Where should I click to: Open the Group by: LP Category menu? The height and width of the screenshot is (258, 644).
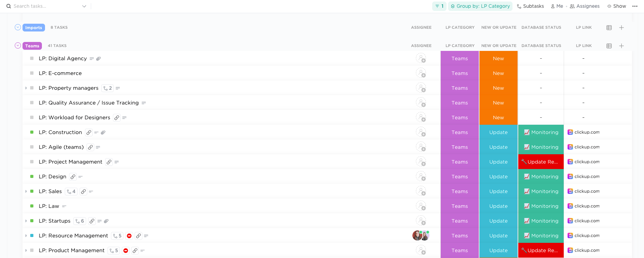pyautogui.click(x=480, y=6)
